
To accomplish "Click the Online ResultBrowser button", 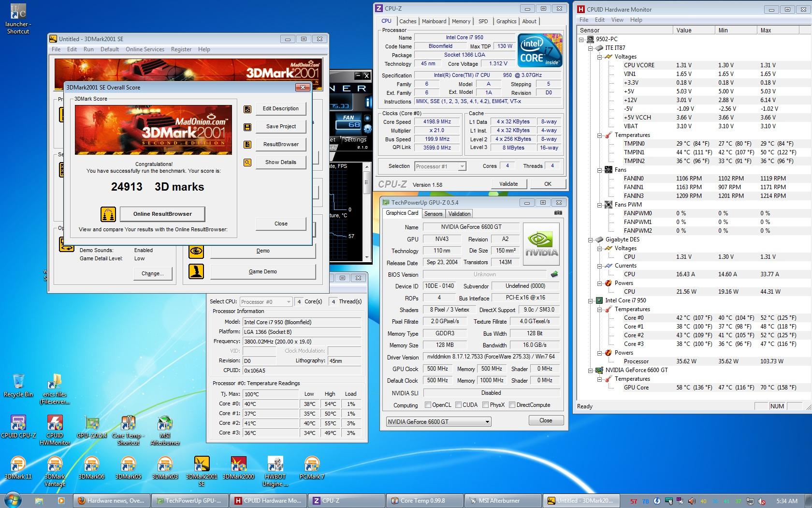I will [x=162, y=214].
